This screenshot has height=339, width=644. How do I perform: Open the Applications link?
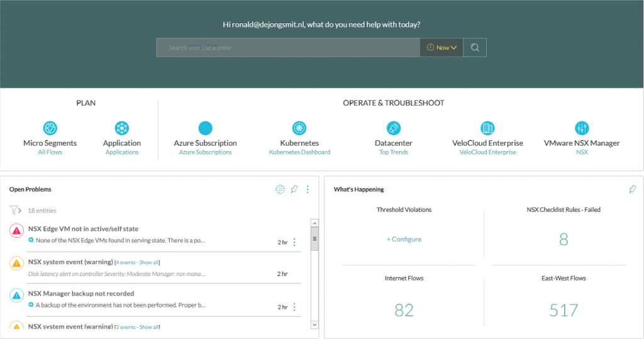click(x=122, y=152)
